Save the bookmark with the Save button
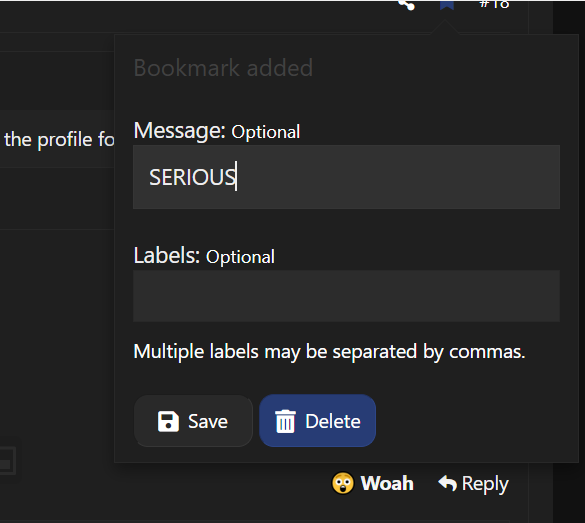Viewport: 585px width, 523px height. 193,421
